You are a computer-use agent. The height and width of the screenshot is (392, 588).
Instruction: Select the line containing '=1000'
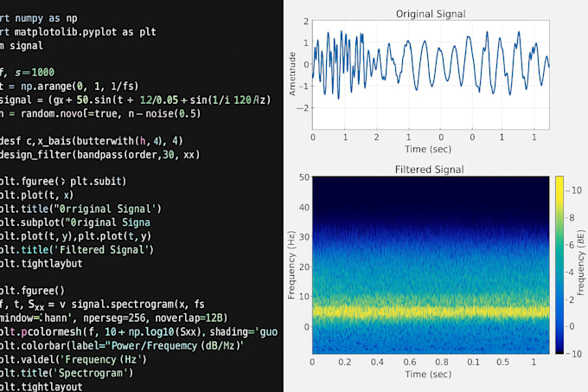(28, 72)
